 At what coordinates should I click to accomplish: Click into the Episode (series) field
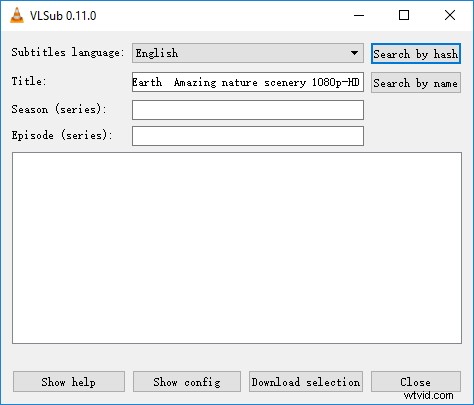[x=248, y=136]
